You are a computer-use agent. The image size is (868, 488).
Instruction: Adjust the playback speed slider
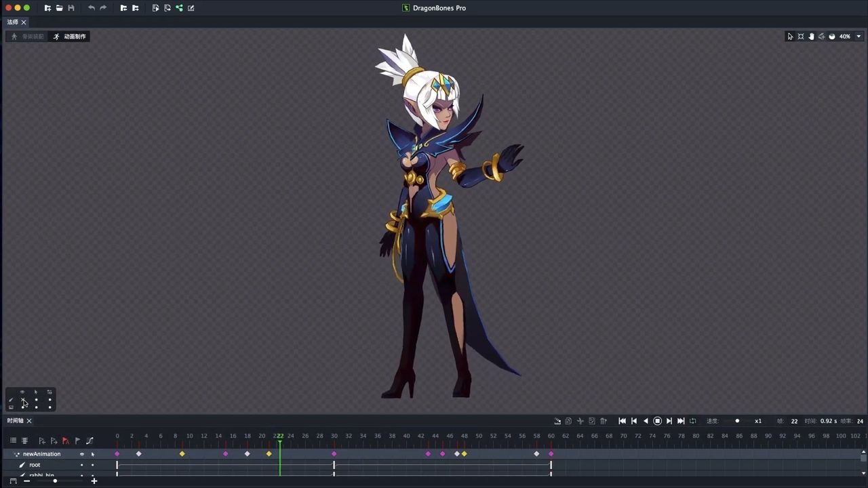737,421
